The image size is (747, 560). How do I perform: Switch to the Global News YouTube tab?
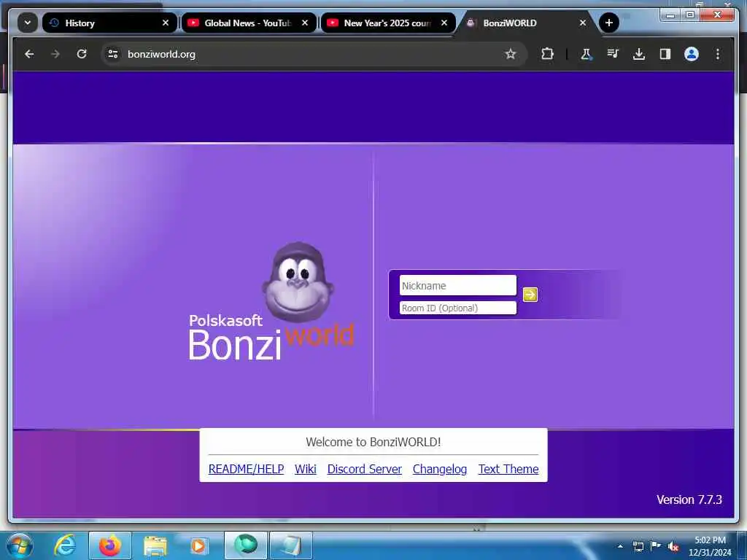pyautogui.click(x=249, y=23)
